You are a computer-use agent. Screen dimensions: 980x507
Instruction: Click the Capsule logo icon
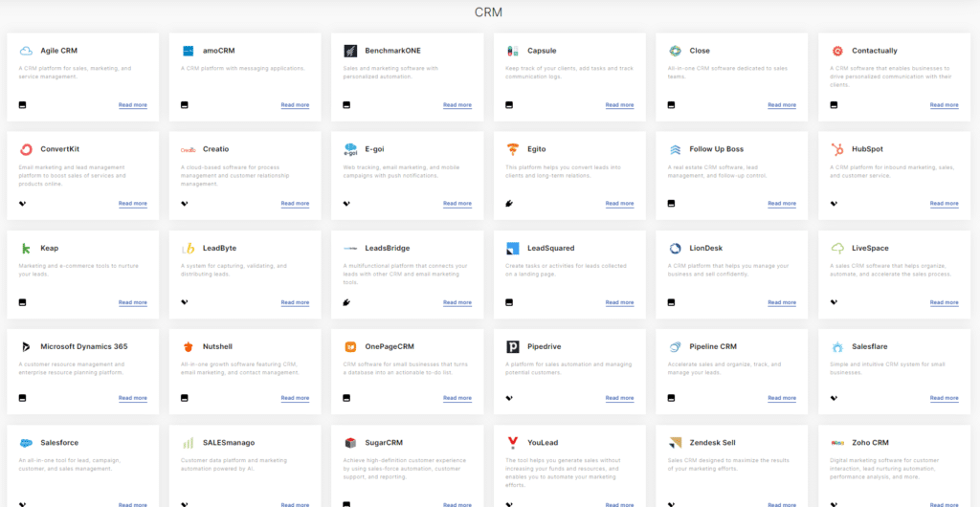point(513,51)
